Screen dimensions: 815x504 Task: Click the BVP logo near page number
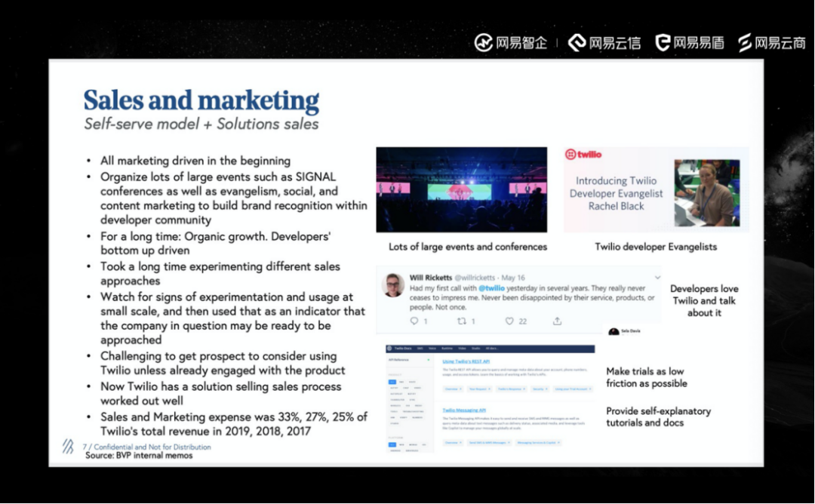(68, 447)
